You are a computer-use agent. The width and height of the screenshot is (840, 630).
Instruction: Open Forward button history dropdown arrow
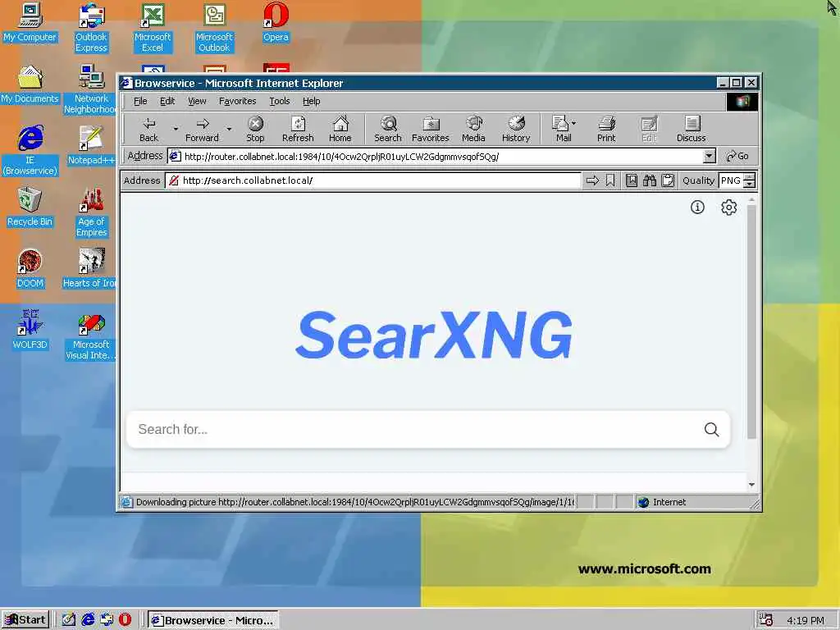(x=229, y=129)
